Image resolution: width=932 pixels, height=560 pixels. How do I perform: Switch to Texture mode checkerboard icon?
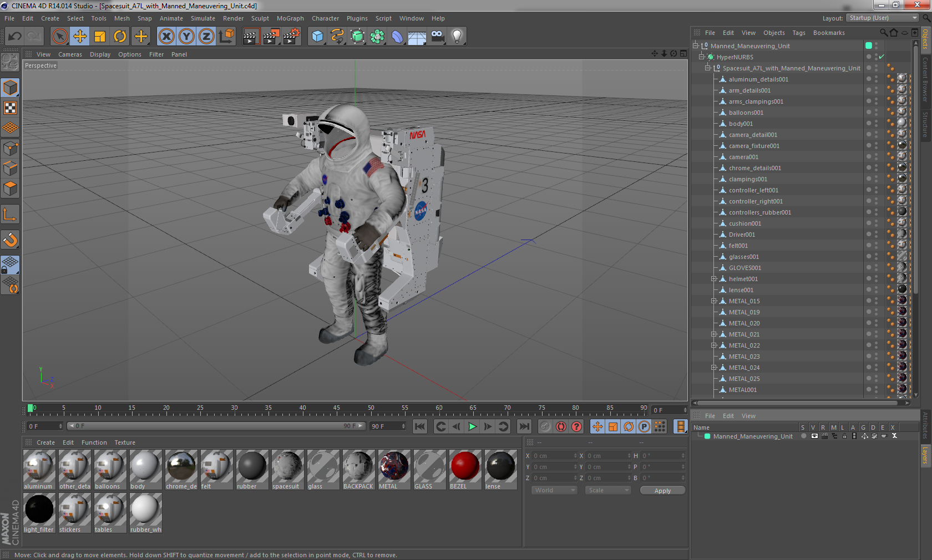pos(11,108)
